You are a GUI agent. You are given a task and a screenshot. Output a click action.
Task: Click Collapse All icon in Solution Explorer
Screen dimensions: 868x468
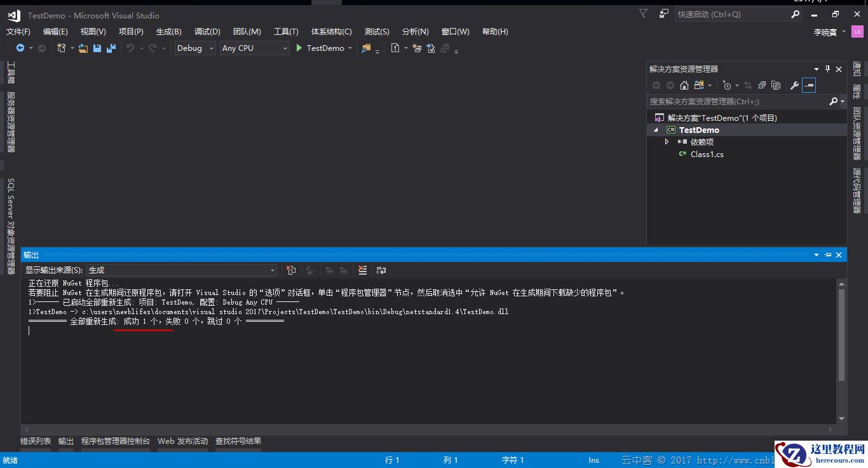762,85
